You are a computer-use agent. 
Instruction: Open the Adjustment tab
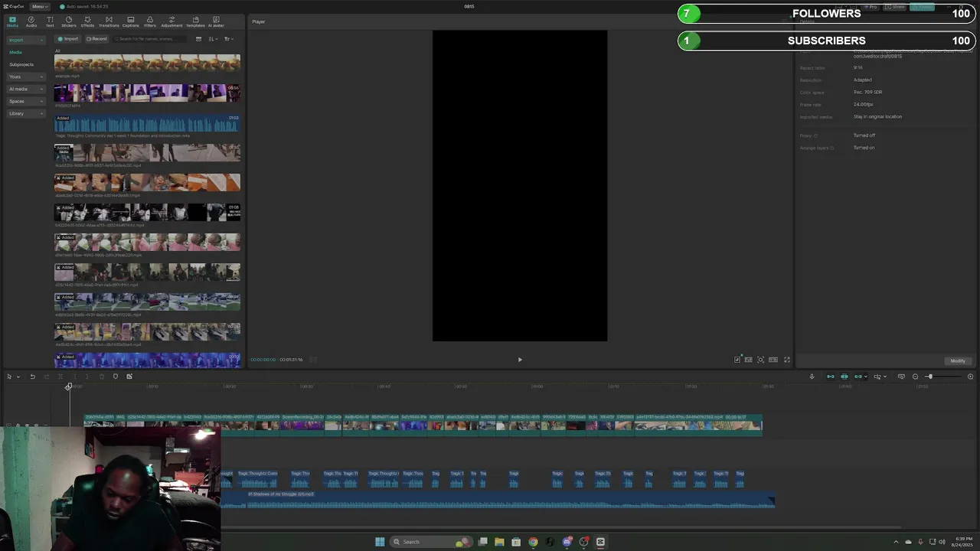(171, 21)
